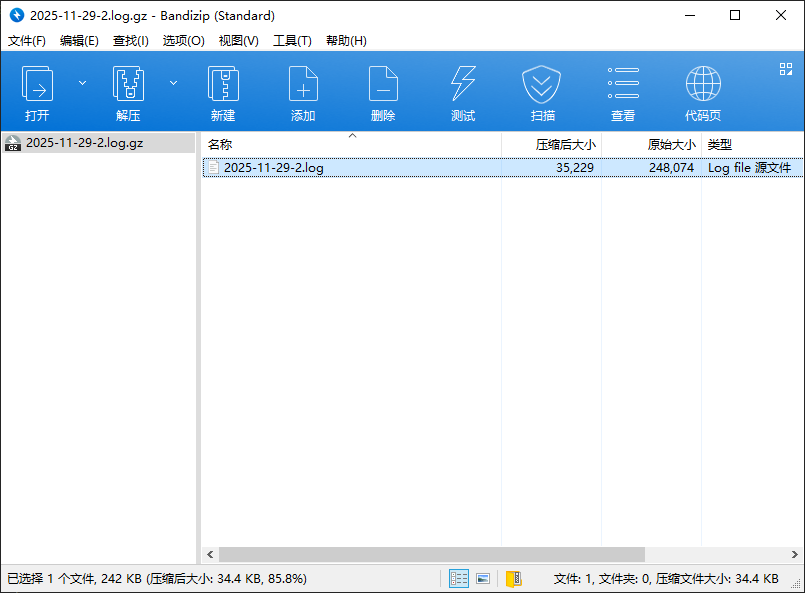Click the compressed size value 35,229
805x593 pixels.
click(574, 168)
